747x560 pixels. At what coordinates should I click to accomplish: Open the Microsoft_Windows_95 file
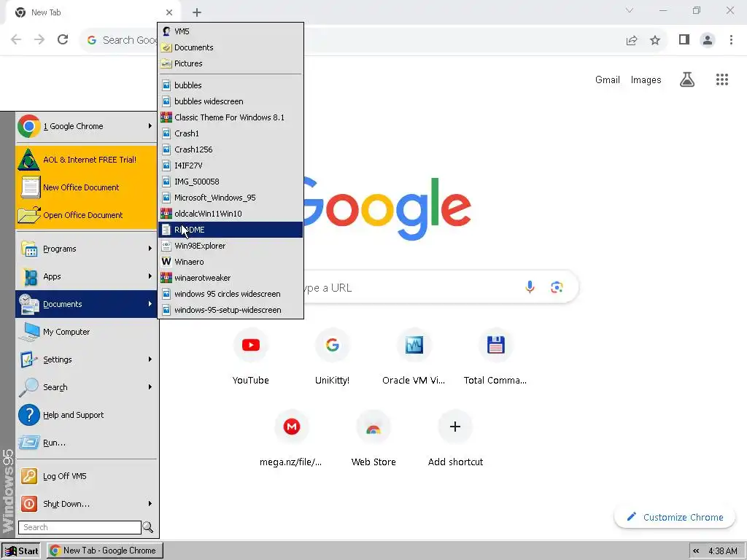(231, 198)
